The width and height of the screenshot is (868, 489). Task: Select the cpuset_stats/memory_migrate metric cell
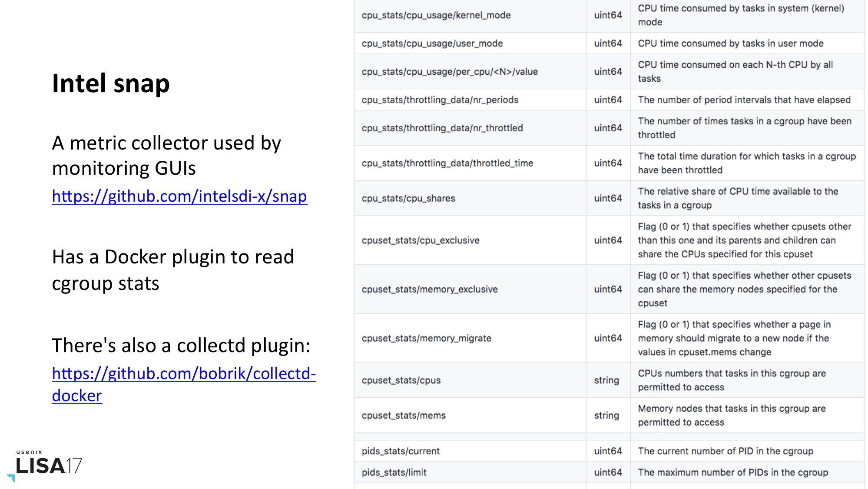[x=426, y=339]
